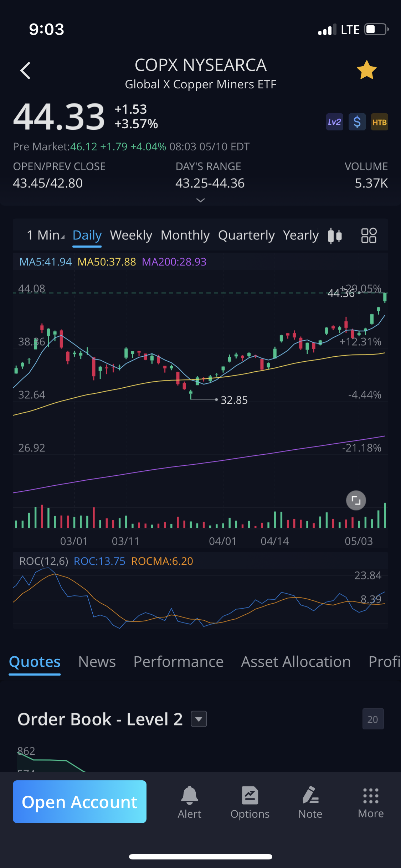Expand chart to fullscreen using round button
The height and width of the screenshot is (868, 401).
tap(356, 500)
